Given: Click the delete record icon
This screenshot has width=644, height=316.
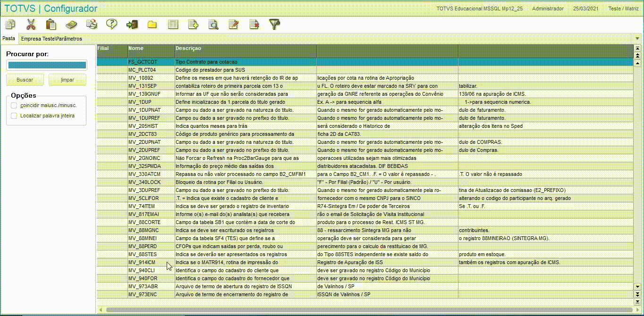Looking at the screenshot, I should pos(254,24).
